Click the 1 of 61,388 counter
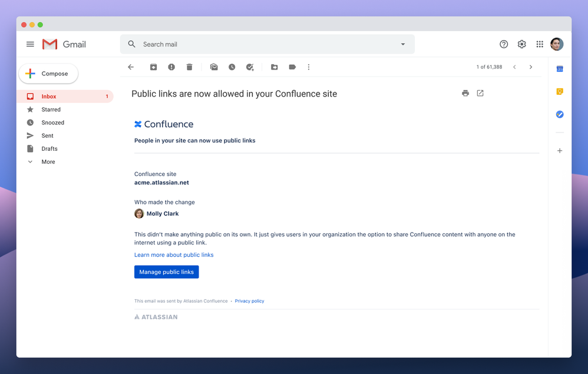The height and width of the screenshot is (374, 588). (x=489, y=67)
